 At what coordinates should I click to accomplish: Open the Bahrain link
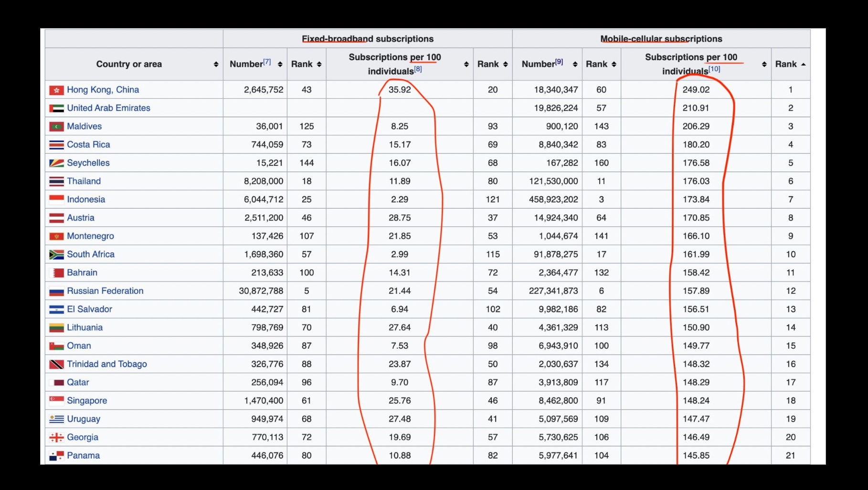click(x=82, y=273)
